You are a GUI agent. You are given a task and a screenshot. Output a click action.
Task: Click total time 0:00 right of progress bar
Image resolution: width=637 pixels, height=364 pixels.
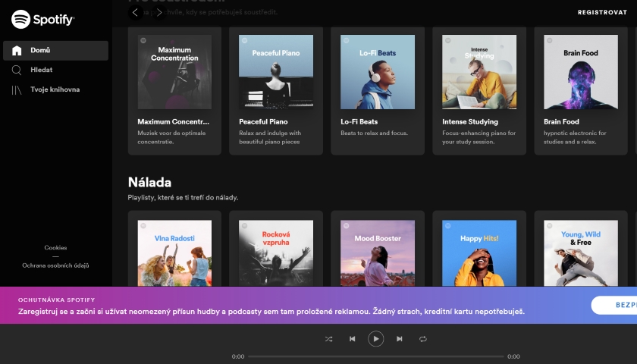pyautogui.click(x=513, y=356)
